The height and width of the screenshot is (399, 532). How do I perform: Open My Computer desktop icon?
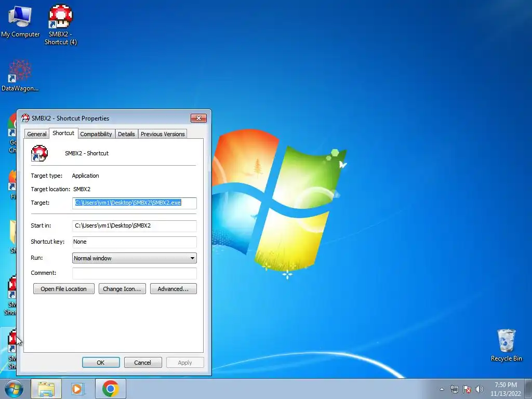coord(20,21)
